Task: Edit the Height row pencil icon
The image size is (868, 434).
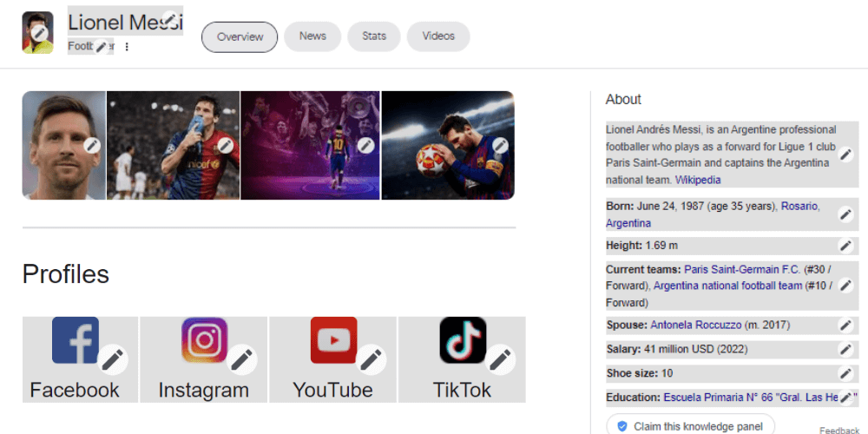Action: tap(845, 246)
